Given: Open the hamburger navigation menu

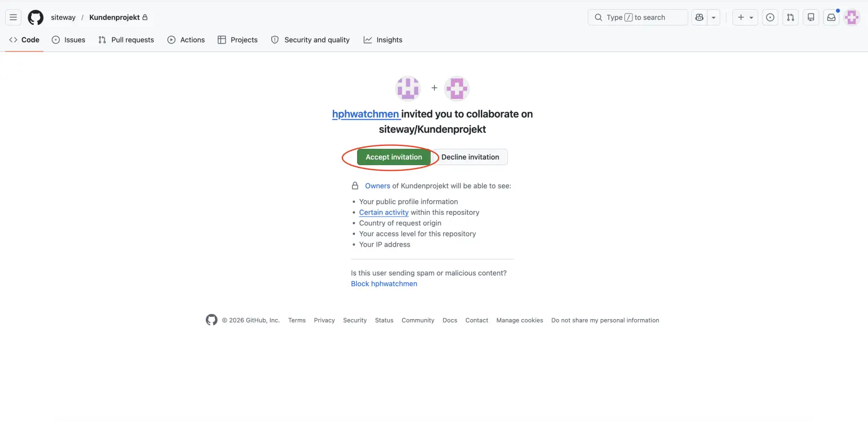Looking at the screenshot, I should coord(14,18).
